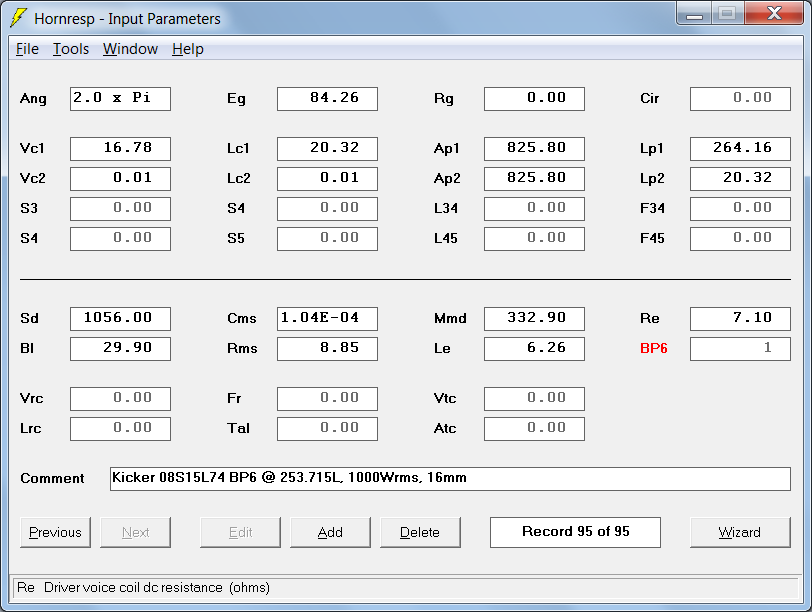Image resolution: width=812 pixels, height=612 pixels.
Task: Click the Vc2 input field
Action: point(120,179)
